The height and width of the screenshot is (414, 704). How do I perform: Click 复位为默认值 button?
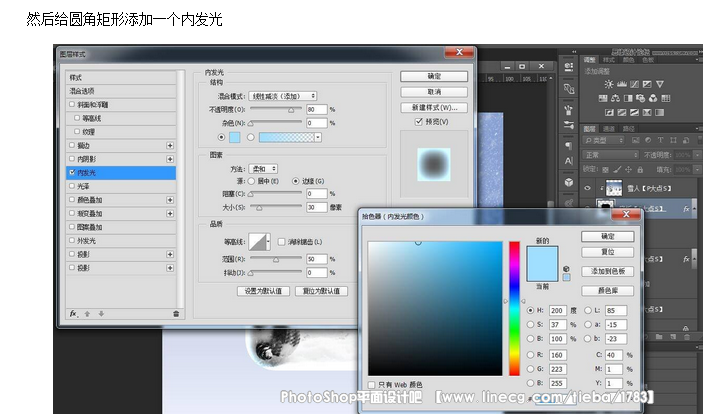(321, 291)
